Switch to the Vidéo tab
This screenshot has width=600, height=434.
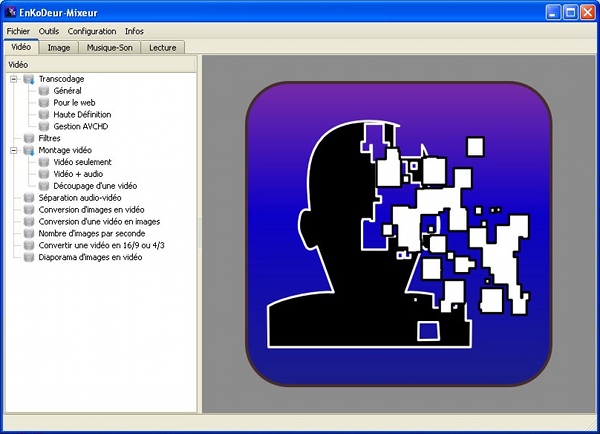pos(21,47)
